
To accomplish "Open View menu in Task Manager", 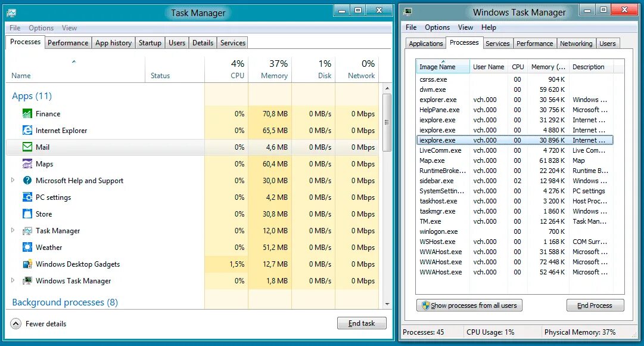I will pos(70,28).
